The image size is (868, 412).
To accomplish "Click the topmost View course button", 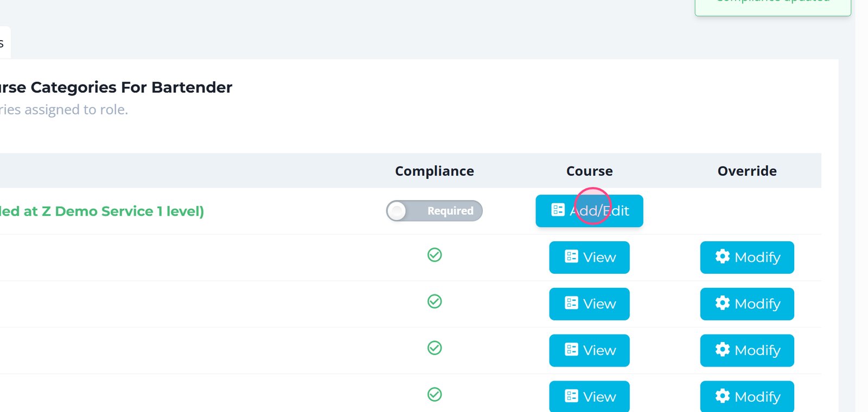I will tap(589, 257).
